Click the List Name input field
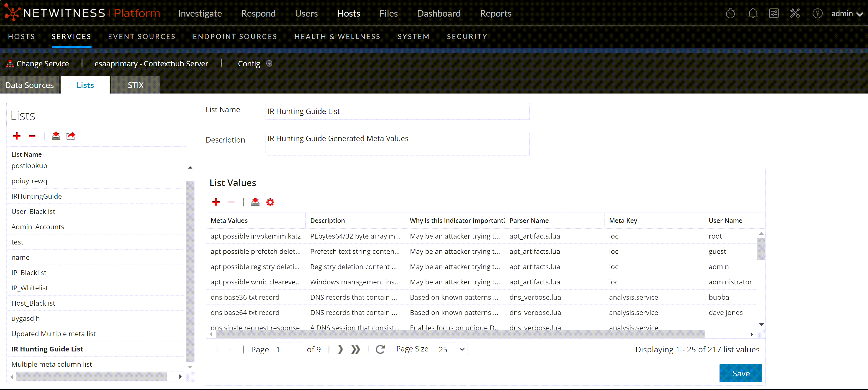 [x=397, y=111]
